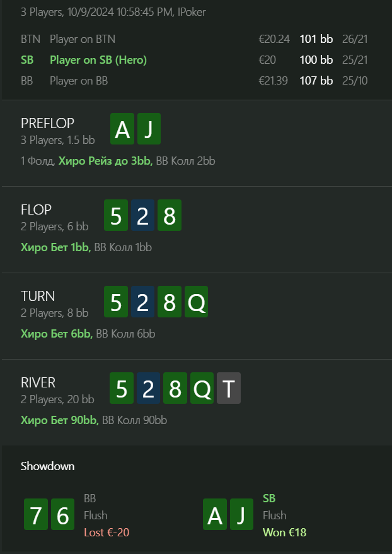
Task: Click the 'Won €18' result text
Action: point(284,533)
